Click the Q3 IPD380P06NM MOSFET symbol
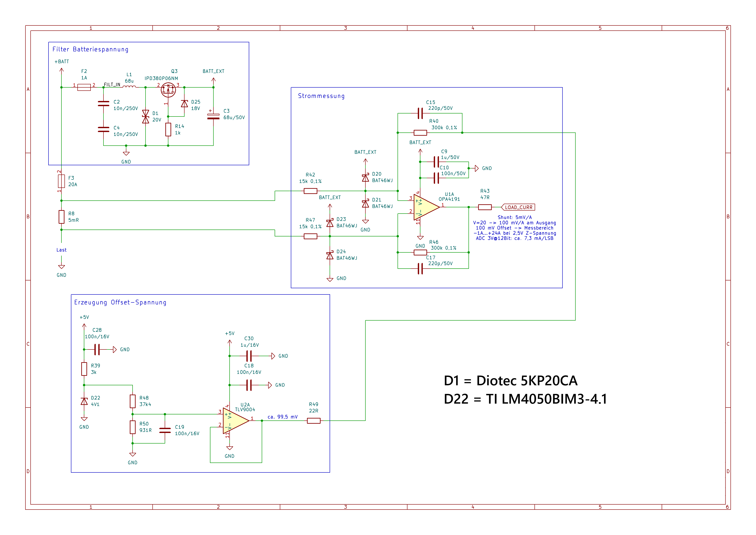Image resolution: width=756 pixels, height=535 pixels. click(168, 90)
